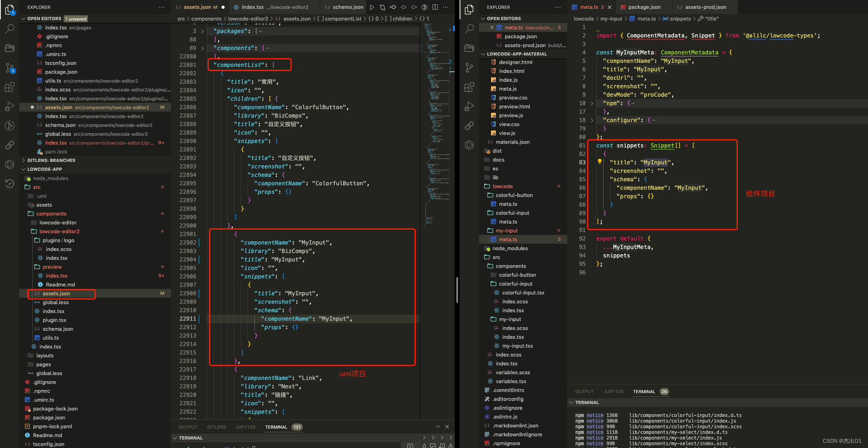868x448 pixels.
Task: Expand the folded "components" array on line 89
Action: point(202,48)
